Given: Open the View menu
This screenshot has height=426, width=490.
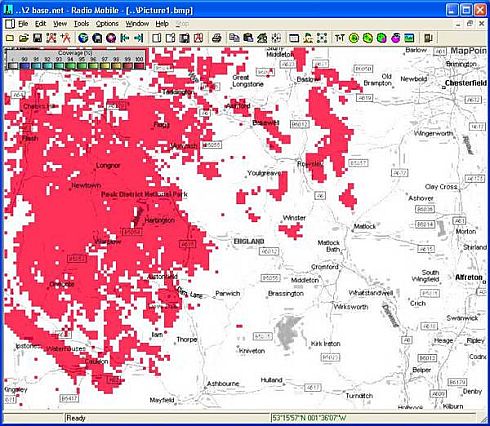Looking at the screenshot, I should click(x=60, y=24).
